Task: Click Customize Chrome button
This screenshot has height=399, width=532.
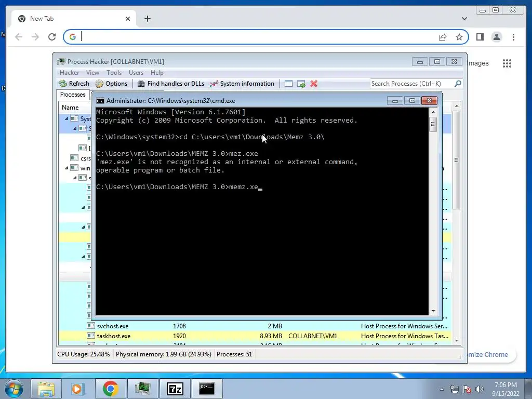Action: click(x=491, y=354)
